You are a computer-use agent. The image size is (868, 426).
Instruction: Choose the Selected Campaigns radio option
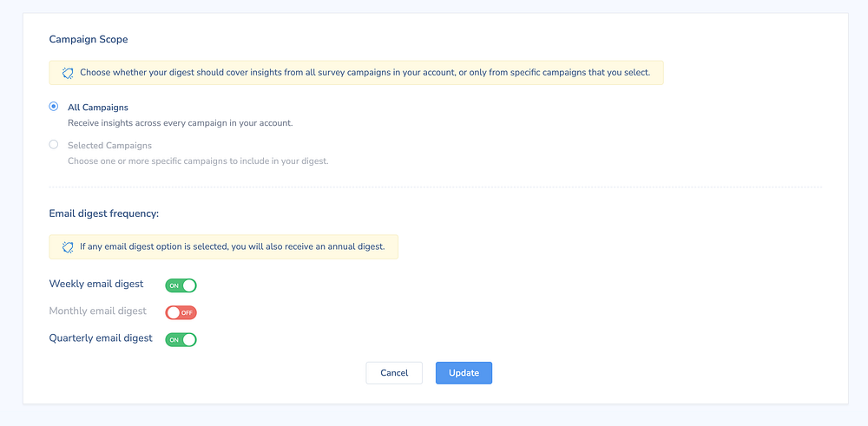(54, 145)
